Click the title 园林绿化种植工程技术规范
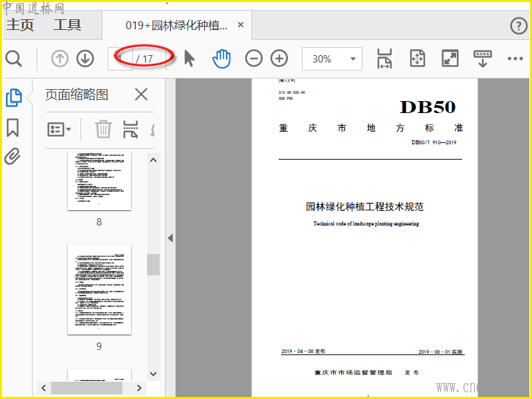Viewport: 532px width, 399px height. [364, 207]
